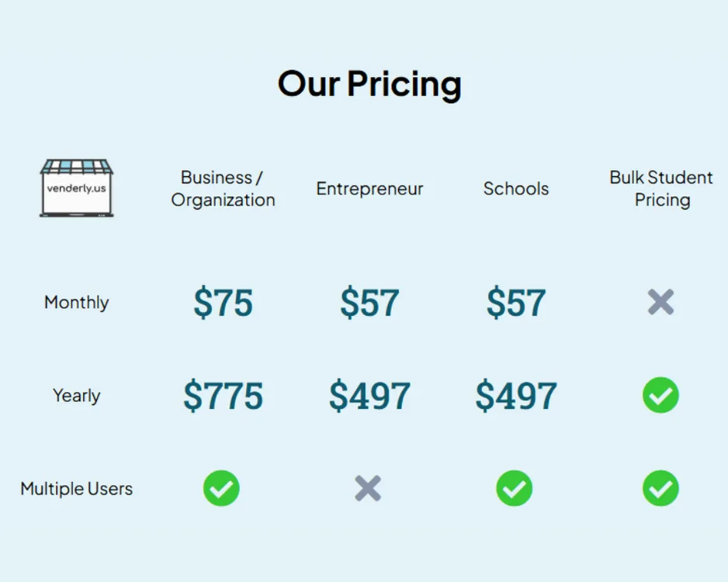Select the Entrepreneur column heading
This screenshot has height=582, width=728.
coord(369,189)
